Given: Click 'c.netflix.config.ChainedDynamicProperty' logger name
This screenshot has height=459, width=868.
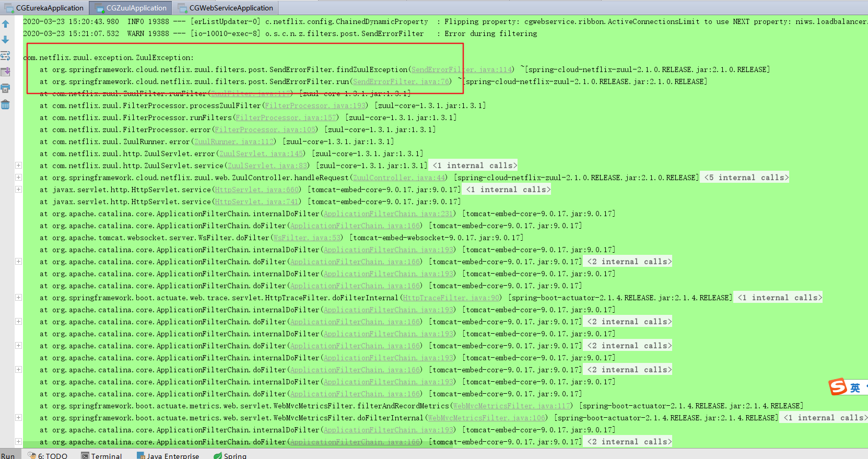Looking at the screenshot, I should [x=347, y=21].
